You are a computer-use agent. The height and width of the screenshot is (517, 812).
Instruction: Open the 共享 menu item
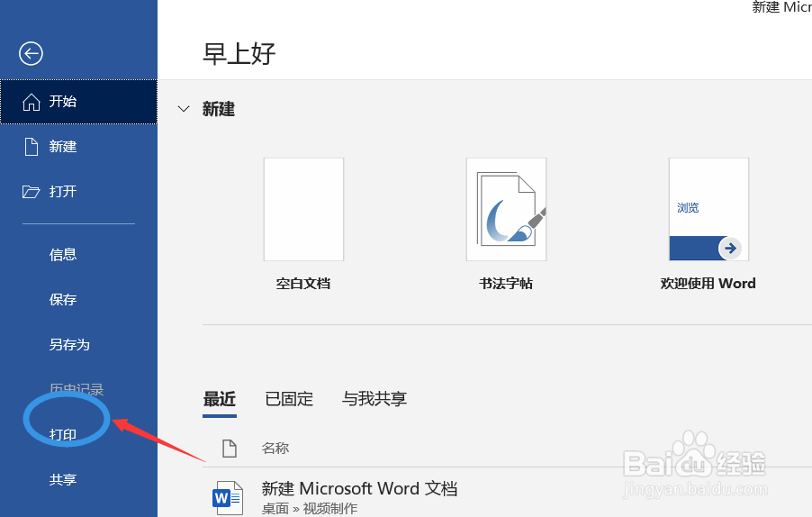click(x=63, y=479)
